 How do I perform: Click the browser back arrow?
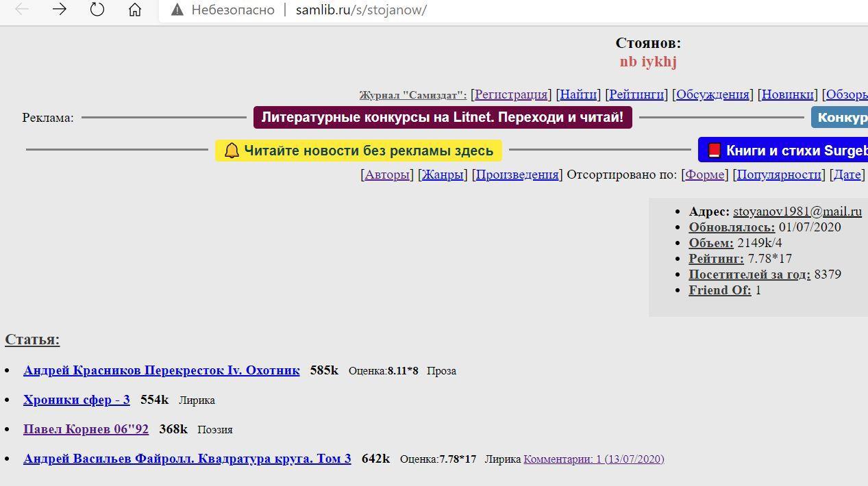coord(22,10)
